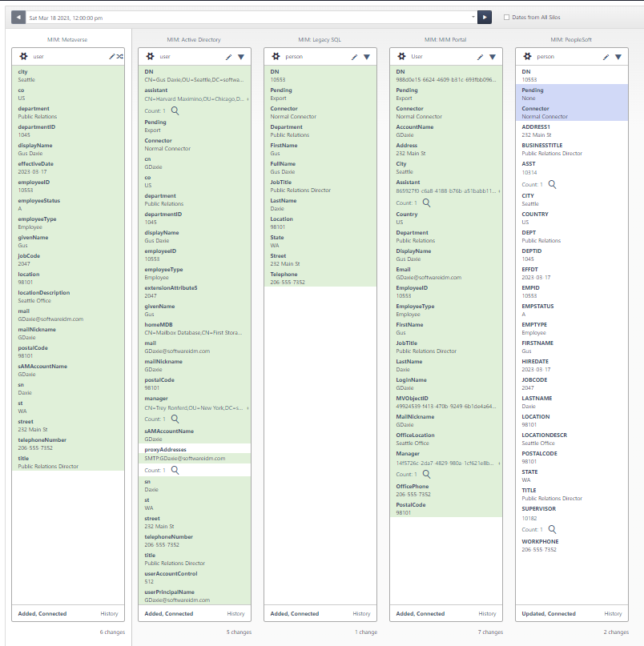Advance to the next date with right arrow
Image resolution: width=644 pixels, height=646 pixels.
pos(485,18)
